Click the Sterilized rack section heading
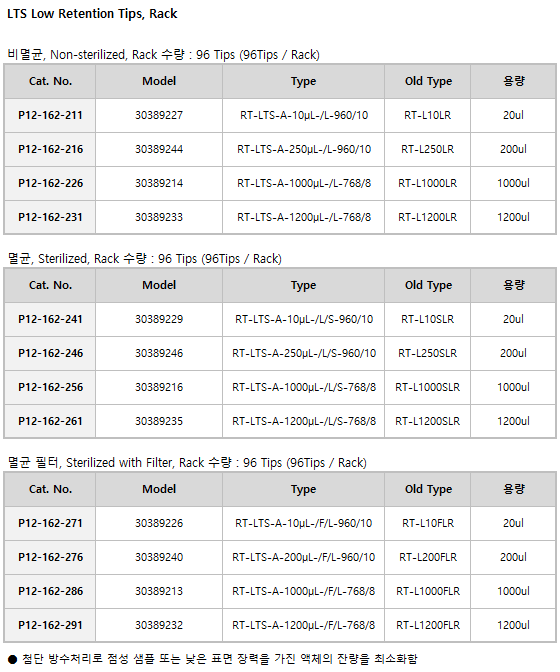Screen dimensions: 560x672 pos(145,259)
